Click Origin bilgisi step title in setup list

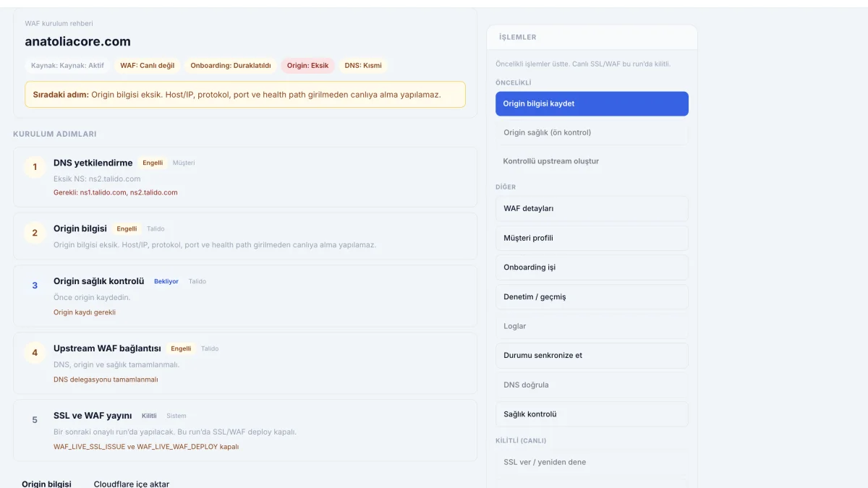click(x=80, y=228)
